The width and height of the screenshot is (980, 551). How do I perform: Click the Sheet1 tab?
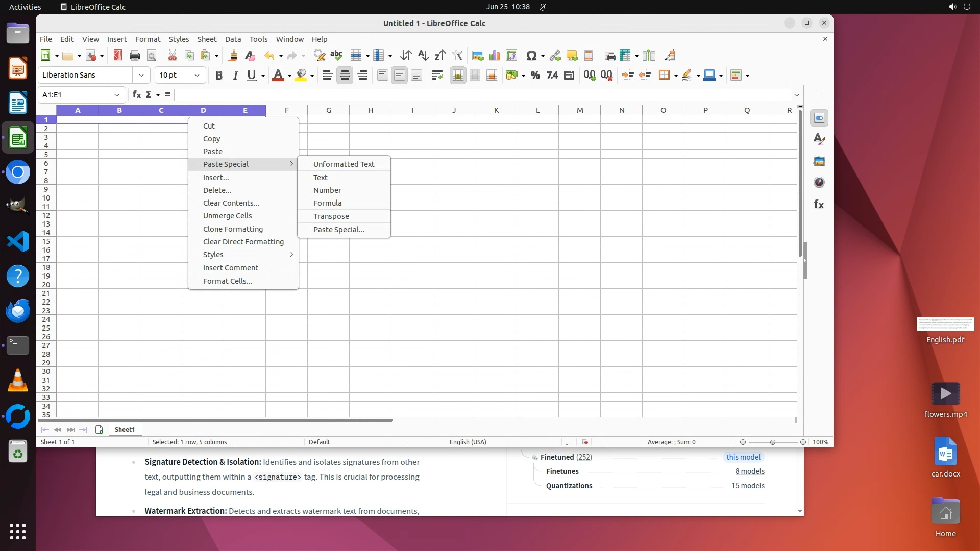tap(125, 430)
